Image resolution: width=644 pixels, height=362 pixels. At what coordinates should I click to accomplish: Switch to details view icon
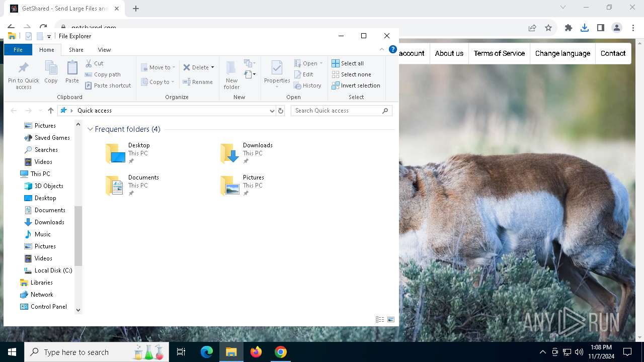(x=380, y=320)
